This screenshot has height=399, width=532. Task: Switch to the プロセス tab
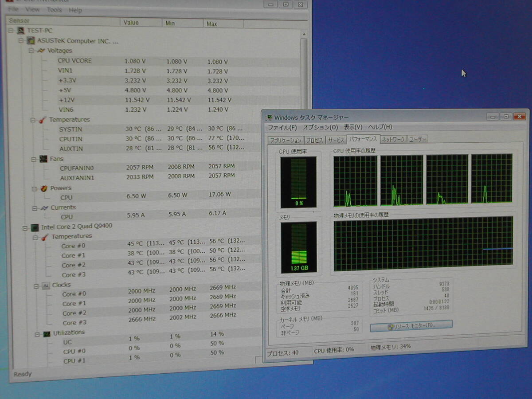tap(314, 140)
